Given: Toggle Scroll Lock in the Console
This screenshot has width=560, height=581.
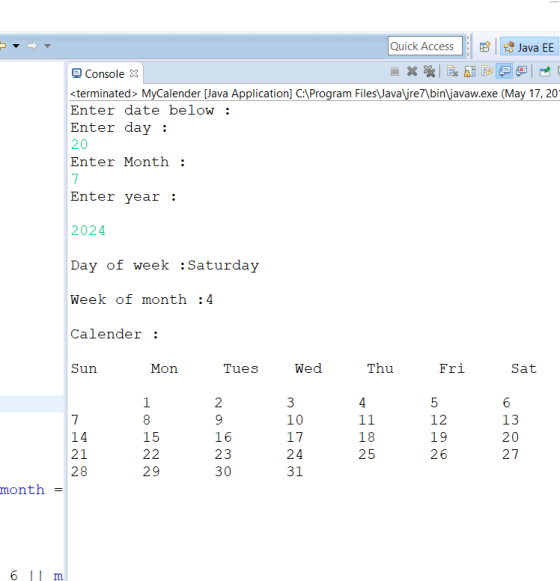Looking at the screenshot, I should pyautogui.click(x=470, y=72).
